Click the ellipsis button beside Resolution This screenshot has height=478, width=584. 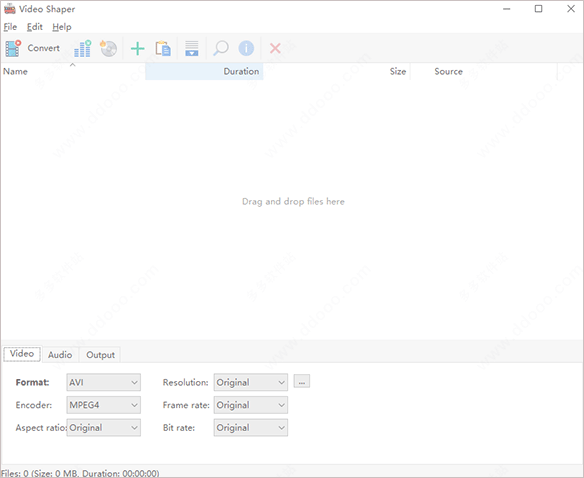(x=302, y=382)
